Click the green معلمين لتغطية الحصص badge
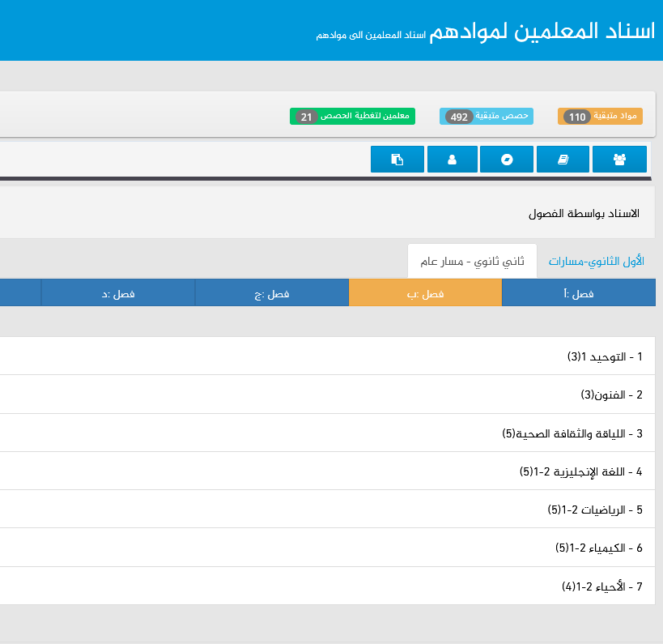 tap(352, 117)
